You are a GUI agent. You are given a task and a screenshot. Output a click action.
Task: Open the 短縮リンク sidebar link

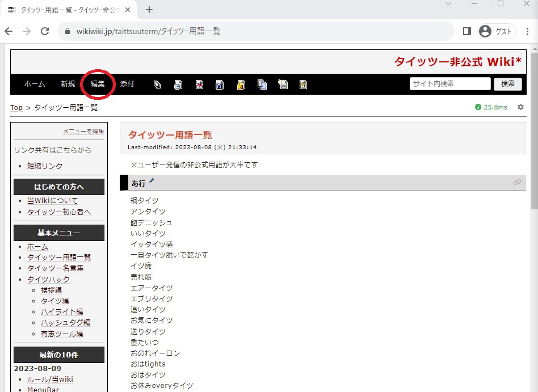[45, 166]
